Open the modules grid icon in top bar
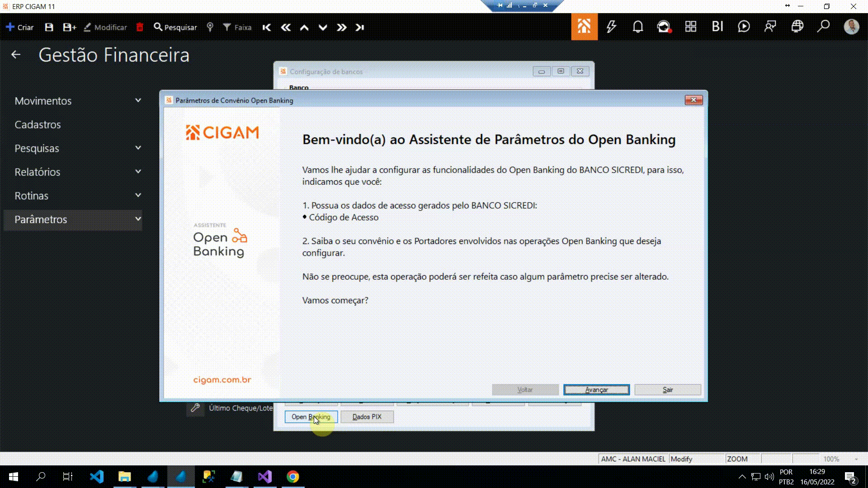Viewport: 868px width, 488px height. (x=690, y=27)
